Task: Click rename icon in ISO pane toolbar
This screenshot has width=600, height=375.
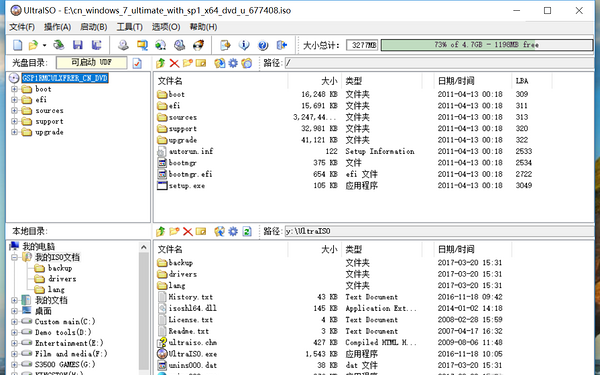Action: click(x=201, y=63)
